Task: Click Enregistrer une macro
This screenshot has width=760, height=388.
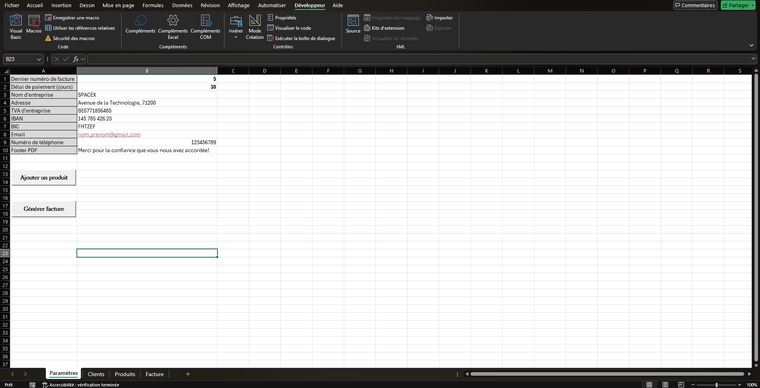Action: tap(72, 18)
